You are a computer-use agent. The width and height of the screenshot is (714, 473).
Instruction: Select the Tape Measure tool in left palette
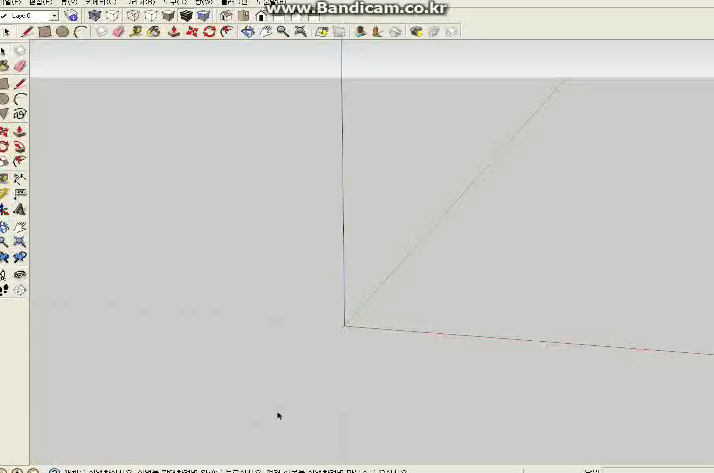(5, 194)
